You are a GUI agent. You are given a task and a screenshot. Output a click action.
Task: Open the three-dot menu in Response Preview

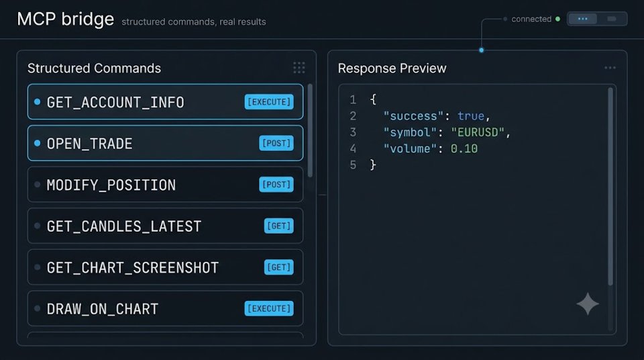click(610, 68)
